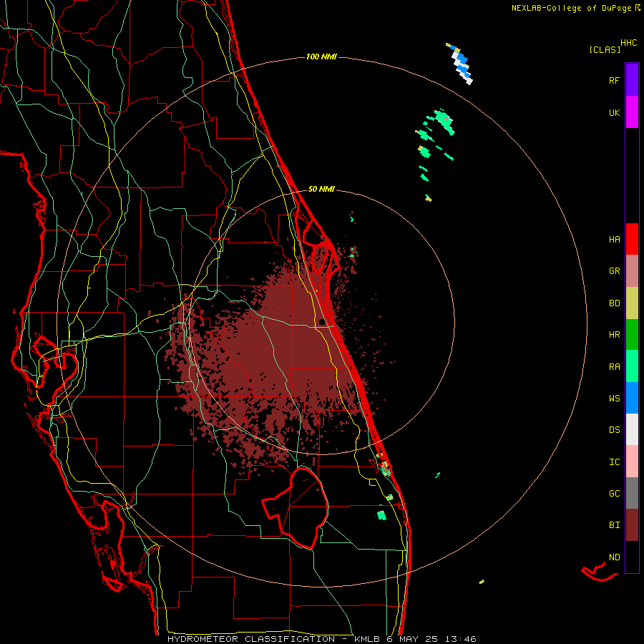
Task: Click the DS white legend swatch
Action: coord(632,429)
